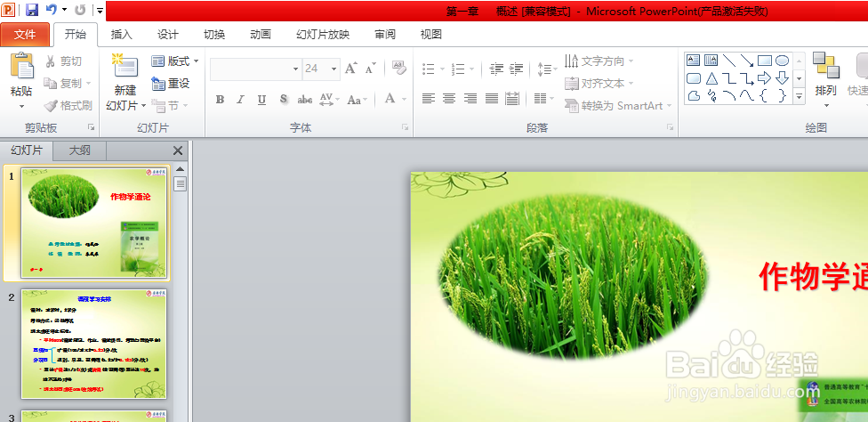Click the 剪切 cut button
Image resolution: width=868 pixels, height=422 pixels.
(64, 61)
